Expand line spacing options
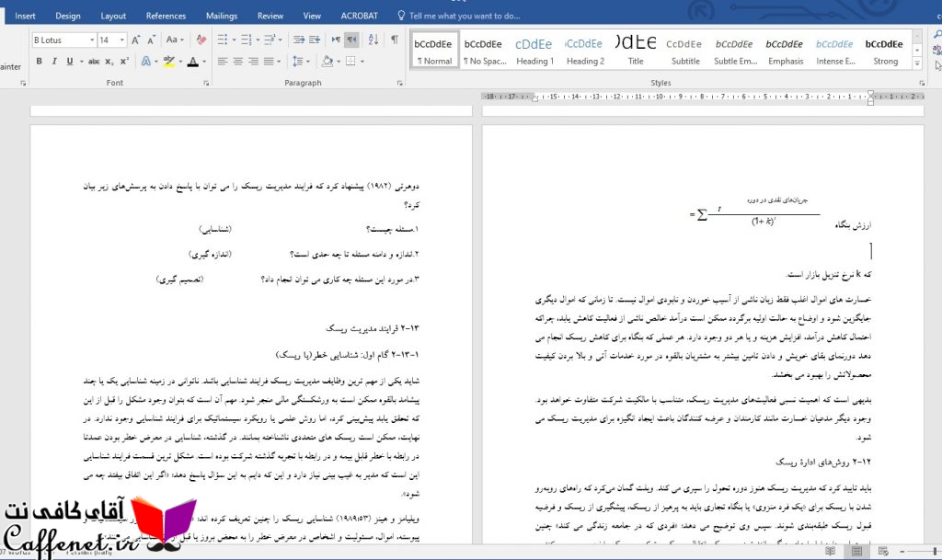 pos(302,62)
